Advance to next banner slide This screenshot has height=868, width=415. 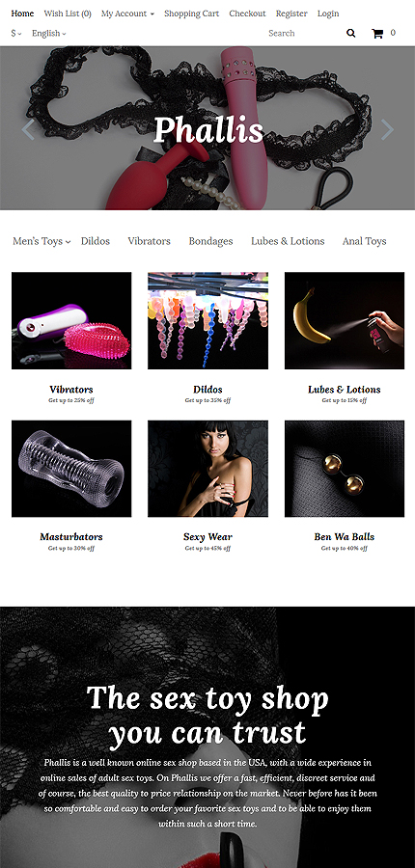(387, 129)
